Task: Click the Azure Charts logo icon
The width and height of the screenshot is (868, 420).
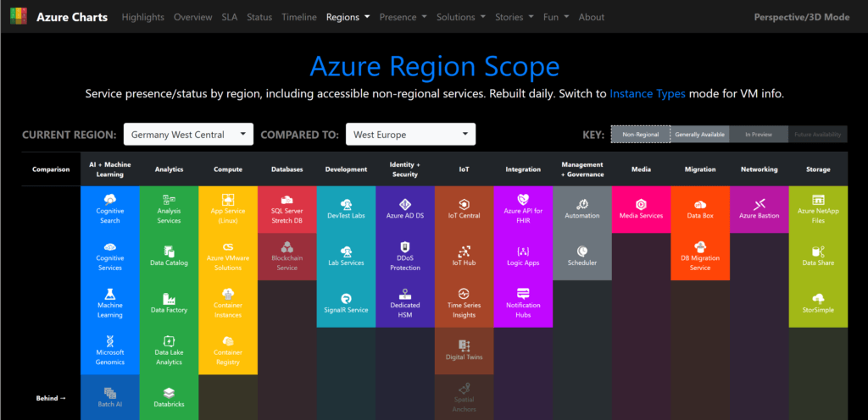Action: coord(19,16)
